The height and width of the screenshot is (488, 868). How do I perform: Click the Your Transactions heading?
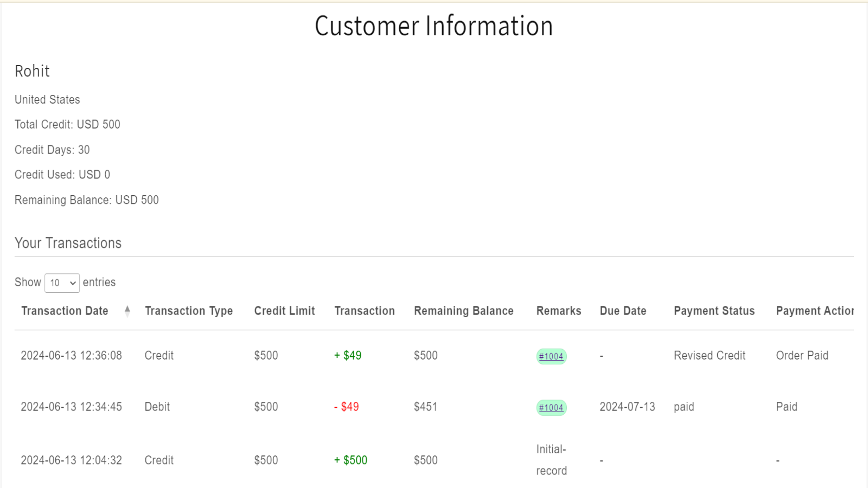coord(68,243)
